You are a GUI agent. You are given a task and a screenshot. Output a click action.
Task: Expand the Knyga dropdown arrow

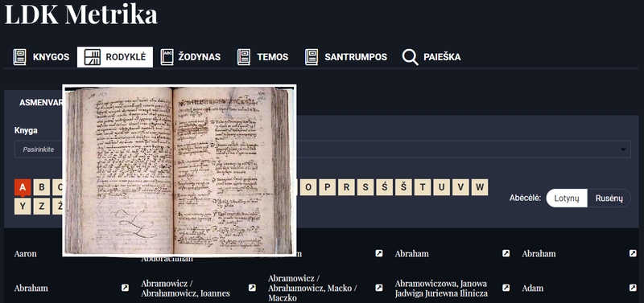tap(623, 149)
